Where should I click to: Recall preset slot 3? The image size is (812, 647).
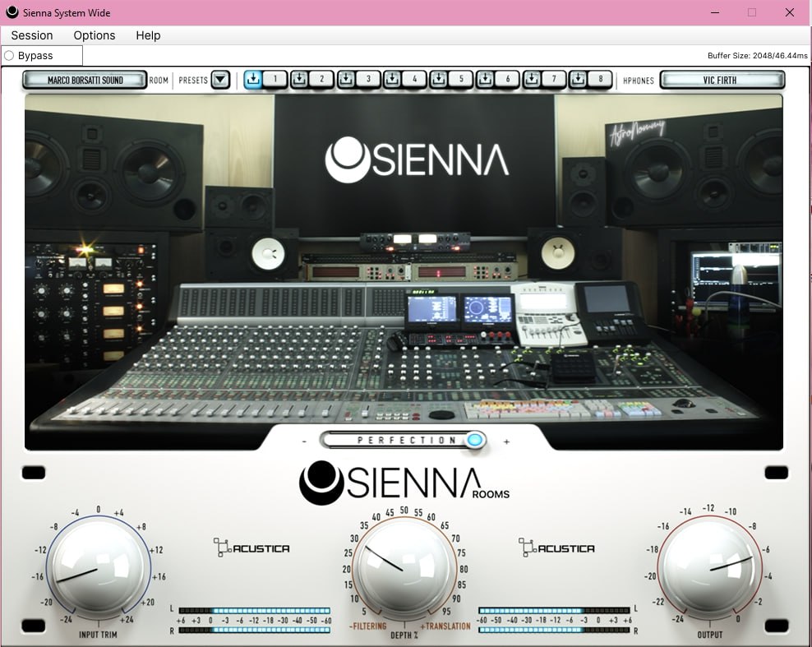pos(368,79)
